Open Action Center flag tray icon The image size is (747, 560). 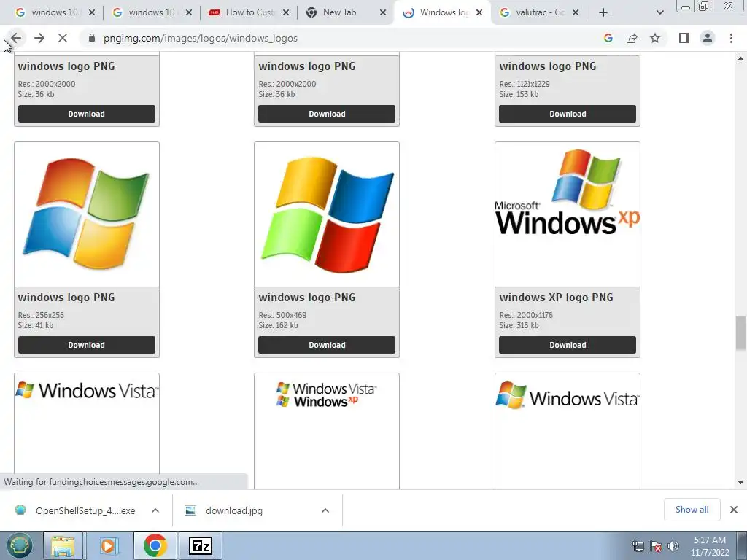(656, 546)
